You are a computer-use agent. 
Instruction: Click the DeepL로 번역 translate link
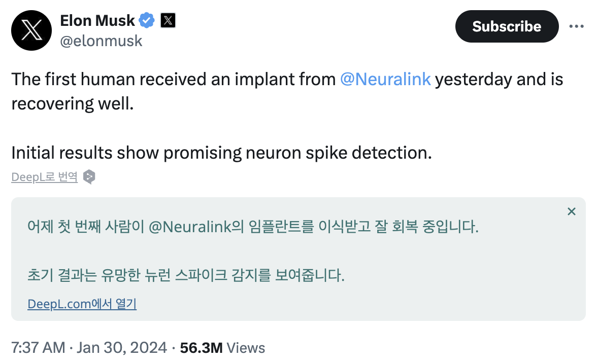(x=44, y=176)
